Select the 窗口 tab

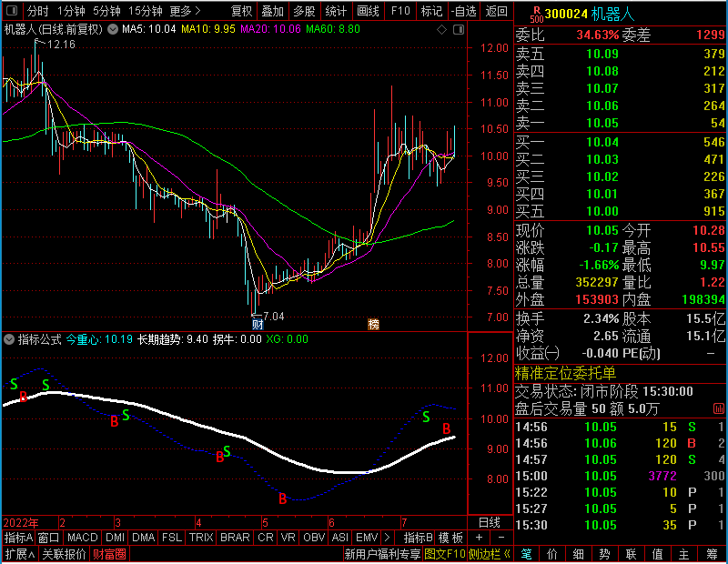click(49, 538)
